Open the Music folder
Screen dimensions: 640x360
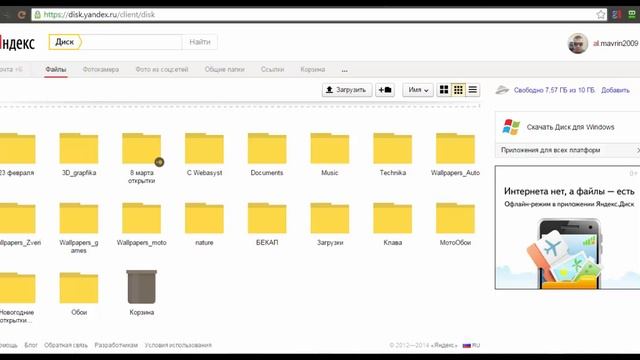pos(330,149)
